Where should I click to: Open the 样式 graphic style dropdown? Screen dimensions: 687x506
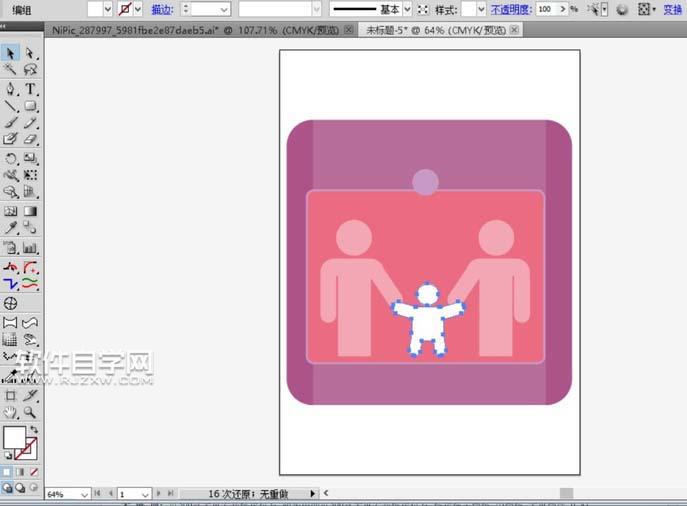pyautogui.click(x=481, y=9)
